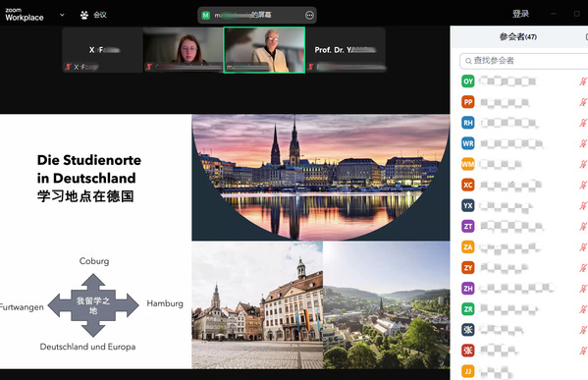Click the paw Meetings icon
The image size is (588, 380).
tap(84, 15)
